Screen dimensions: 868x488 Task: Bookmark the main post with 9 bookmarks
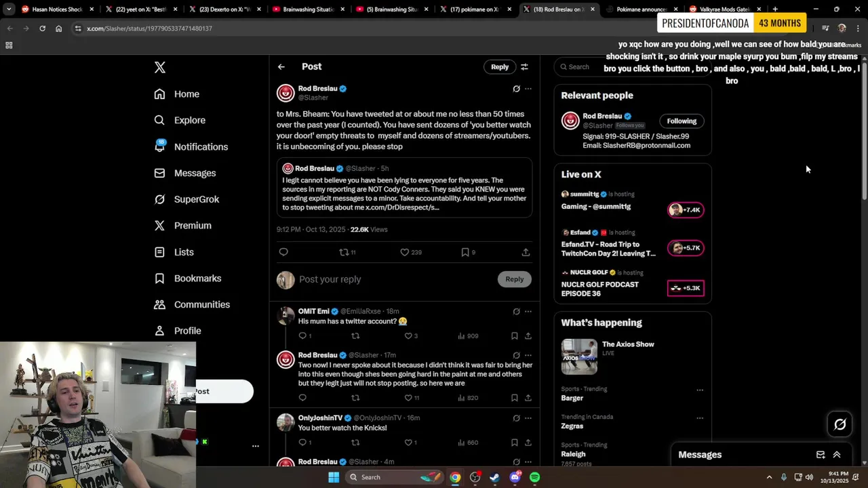point(468,252)
